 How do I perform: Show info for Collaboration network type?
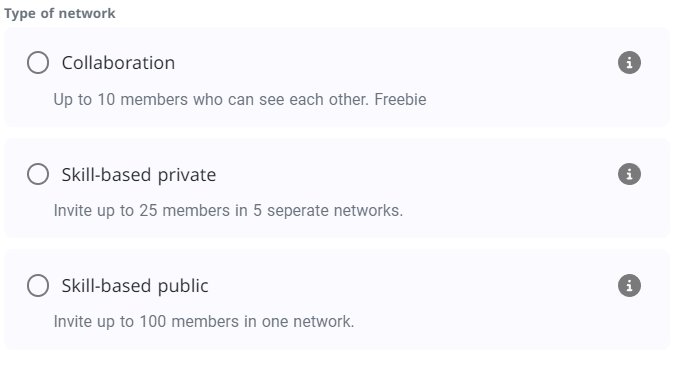coord(629,63)
